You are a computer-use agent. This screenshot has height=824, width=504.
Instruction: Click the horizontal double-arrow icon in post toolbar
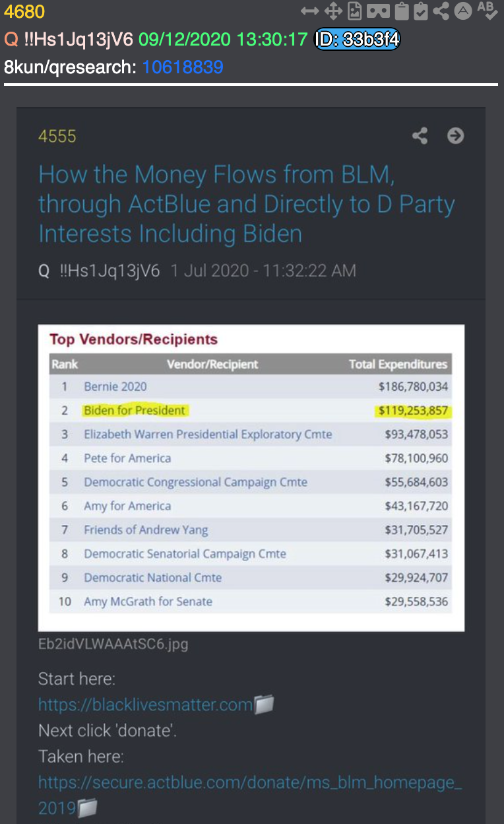309,11
